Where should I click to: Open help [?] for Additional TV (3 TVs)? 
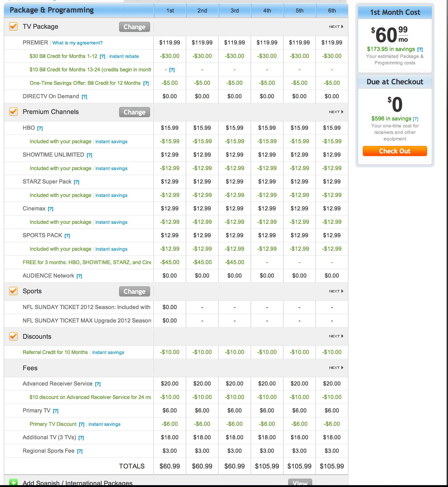[81, 438]
